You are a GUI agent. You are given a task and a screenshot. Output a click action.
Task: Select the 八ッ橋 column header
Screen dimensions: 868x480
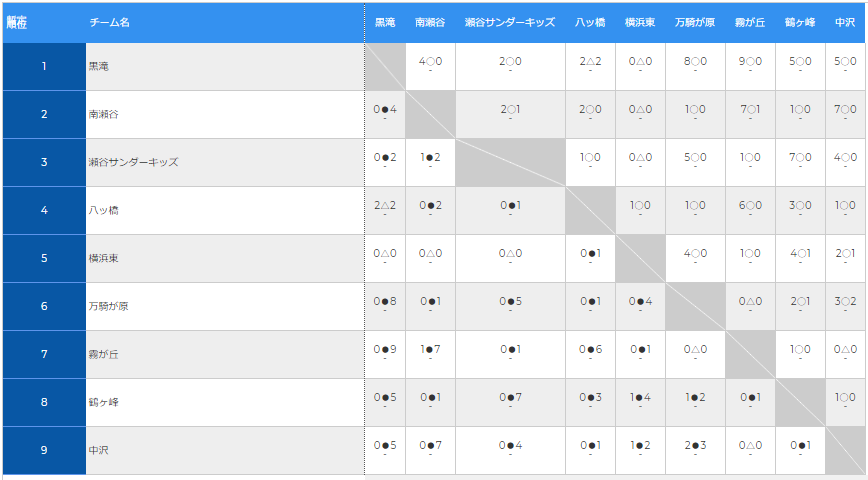point(590,22)
